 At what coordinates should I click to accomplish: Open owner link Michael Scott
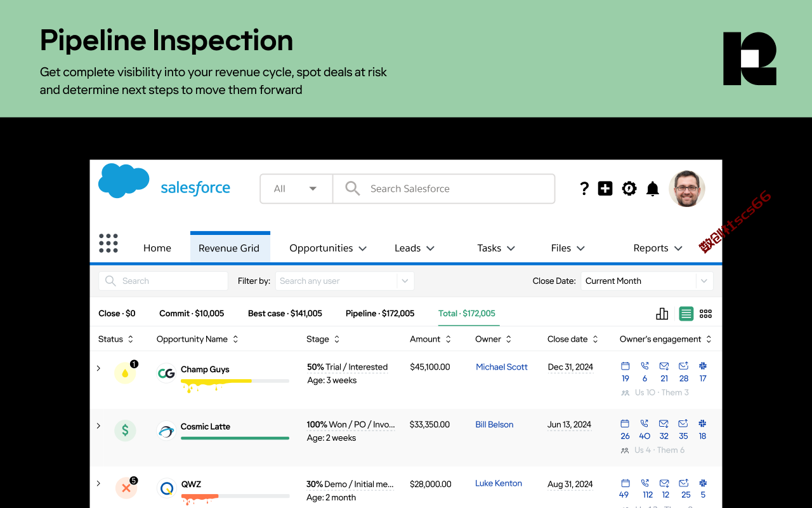pyautogui.click(x=502, y=367)
